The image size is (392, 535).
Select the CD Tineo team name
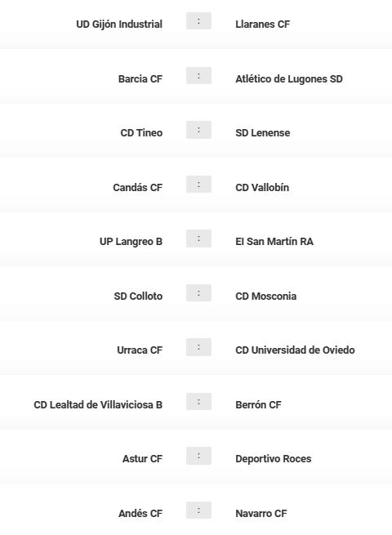tap(141, 132)
